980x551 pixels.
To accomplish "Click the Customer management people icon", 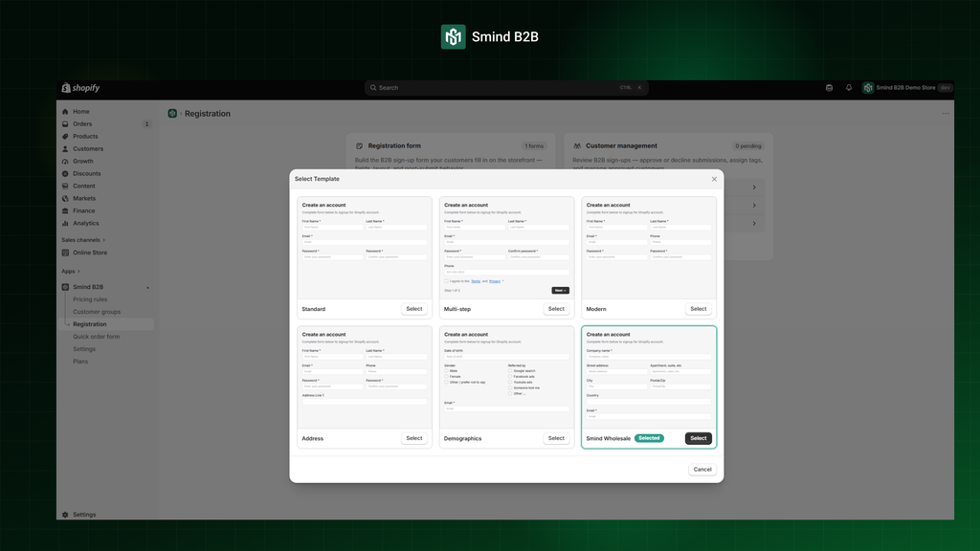I will pos(577,146).
